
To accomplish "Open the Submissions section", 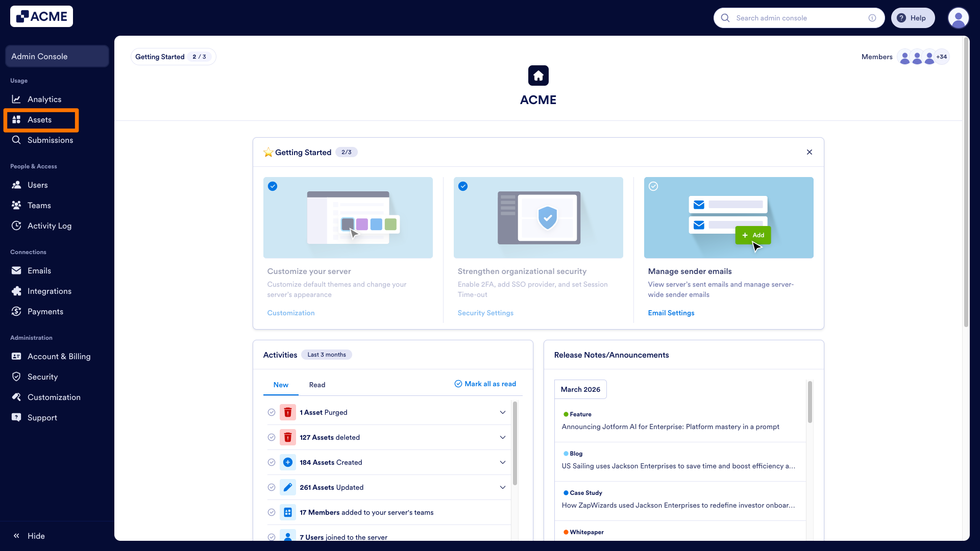I will coord(50,140).
